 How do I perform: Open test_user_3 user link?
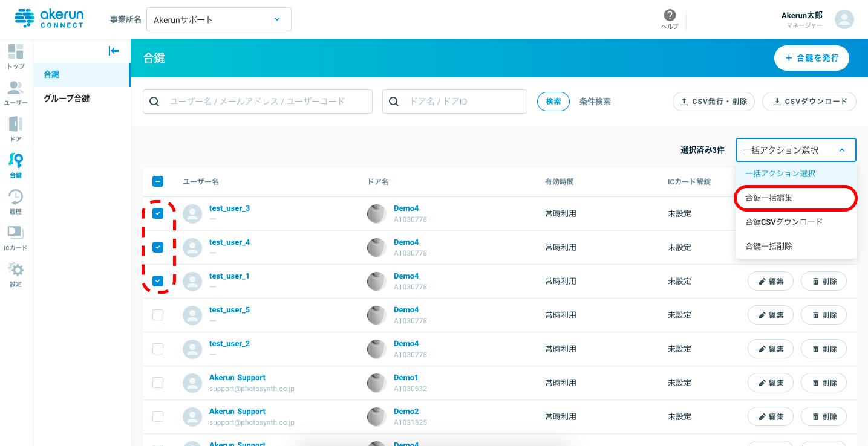click(x=229, y=208)
